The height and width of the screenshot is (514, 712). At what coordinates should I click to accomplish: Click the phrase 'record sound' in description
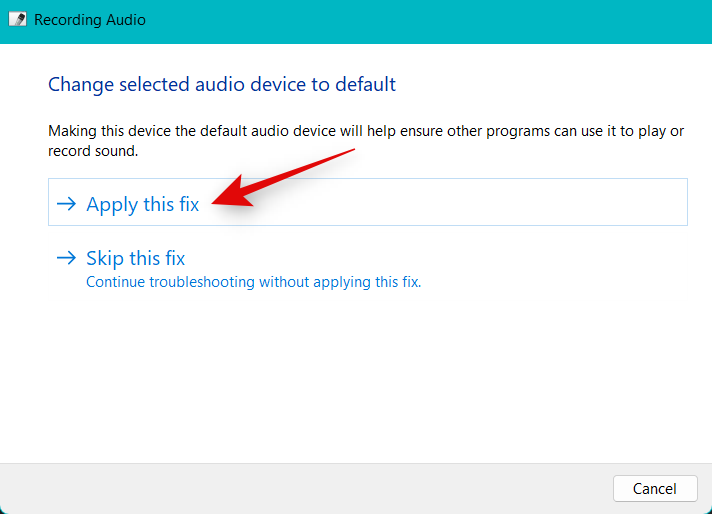[x=92, y=152]
